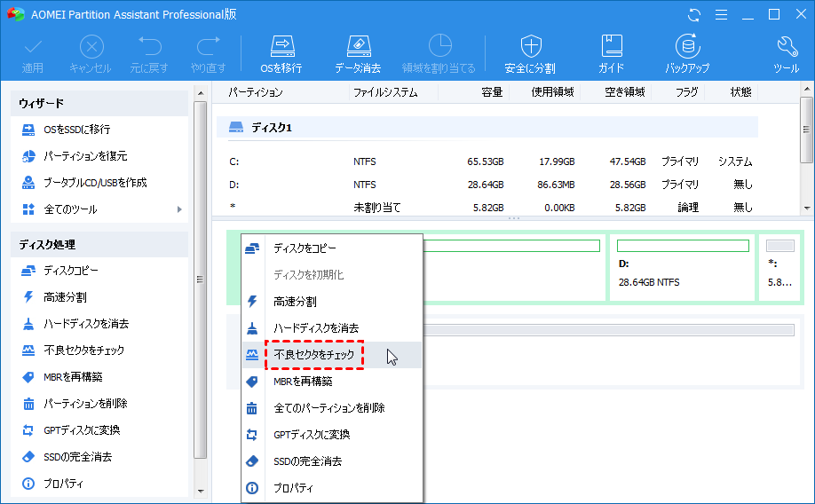Click the フラグ column header

(686, 92)
